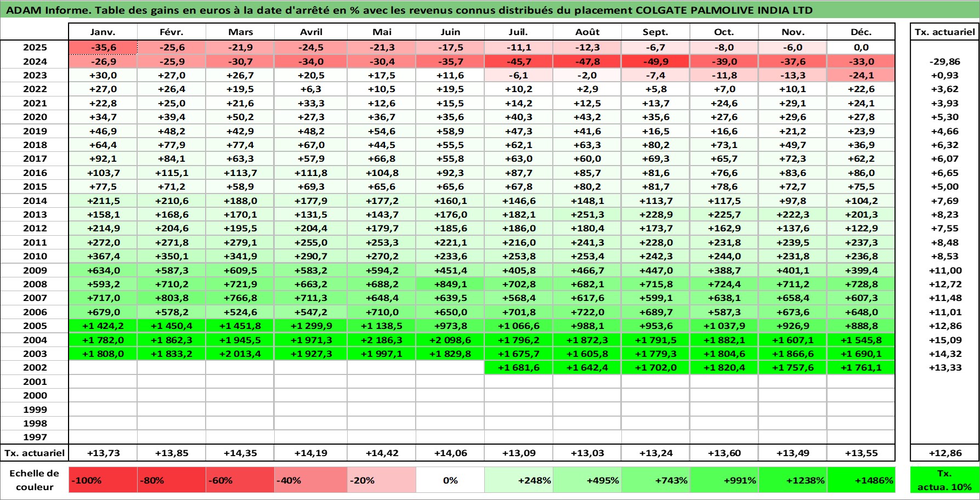980x500 pixels.
Task: Select the +367,4 cell in 2010 row
Action: click(x=103, y=256)
